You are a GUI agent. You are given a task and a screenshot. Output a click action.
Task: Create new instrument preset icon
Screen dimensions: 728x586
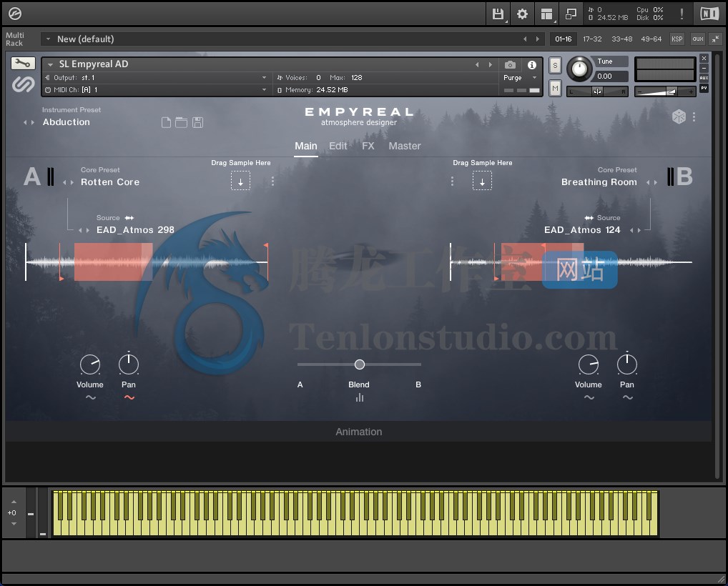[166, 122]
